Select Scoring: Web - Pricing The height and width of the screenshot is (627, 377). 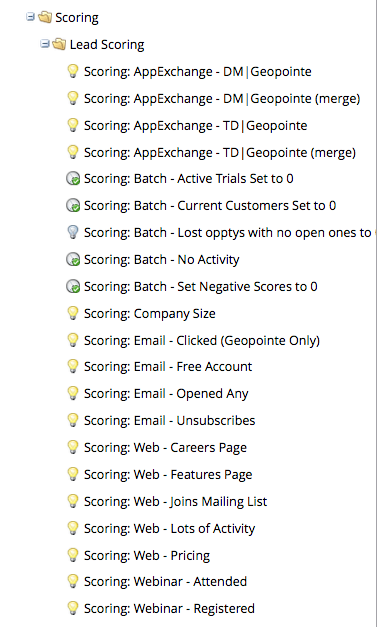click(x=147, y=555)
